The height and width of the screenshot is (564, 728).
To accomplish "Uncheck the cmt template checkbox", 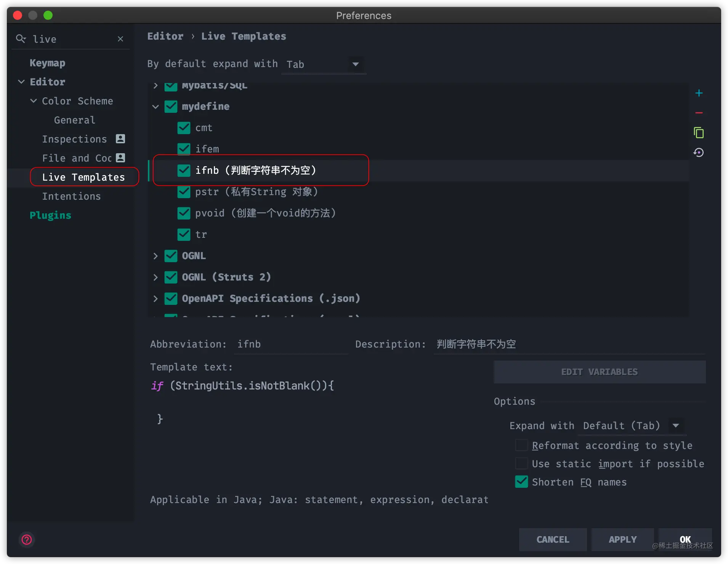I will pos(184,128).
